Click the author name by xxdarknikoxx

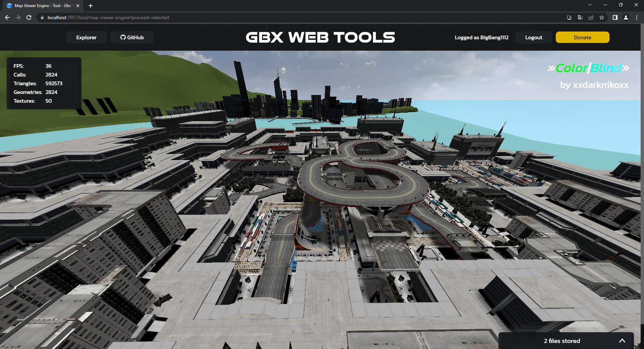pyautogui.click(x=594, y=85)
